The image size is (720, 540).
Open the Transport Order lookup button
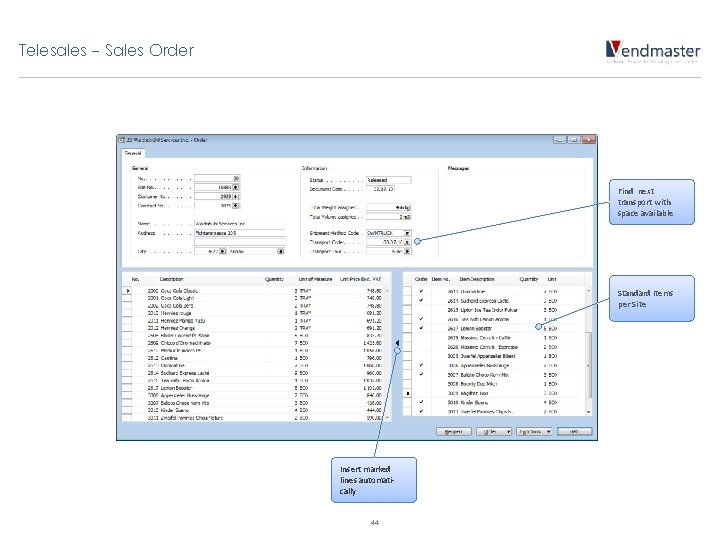pos(407,242)
